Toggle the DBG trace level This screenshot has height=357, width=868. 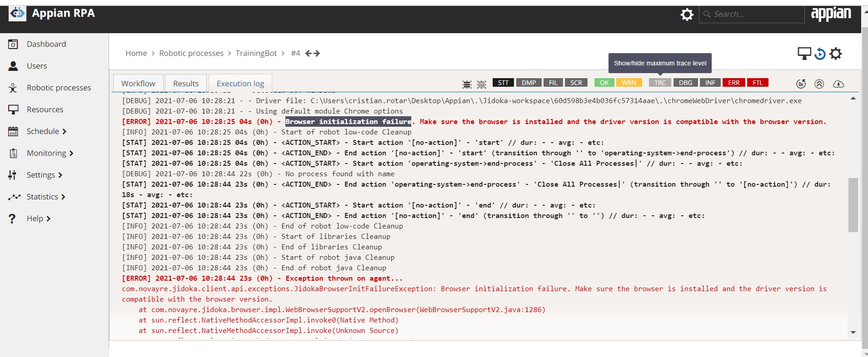pos(686,83)
